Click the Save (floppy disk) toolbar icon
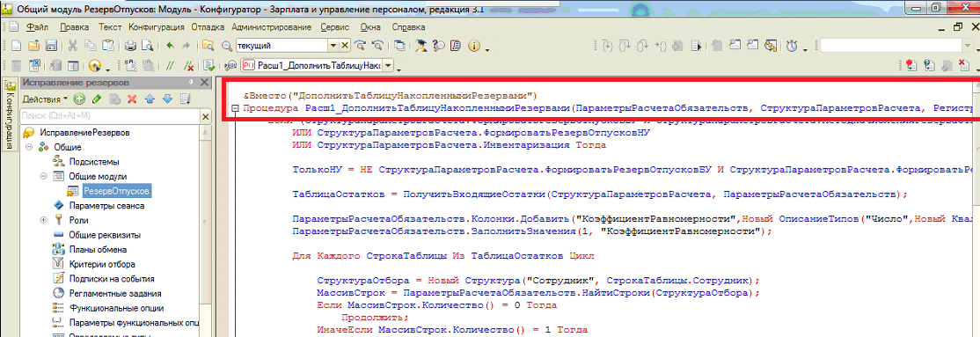980x337 pixels. pyautogui.click(x=52, y=46)
